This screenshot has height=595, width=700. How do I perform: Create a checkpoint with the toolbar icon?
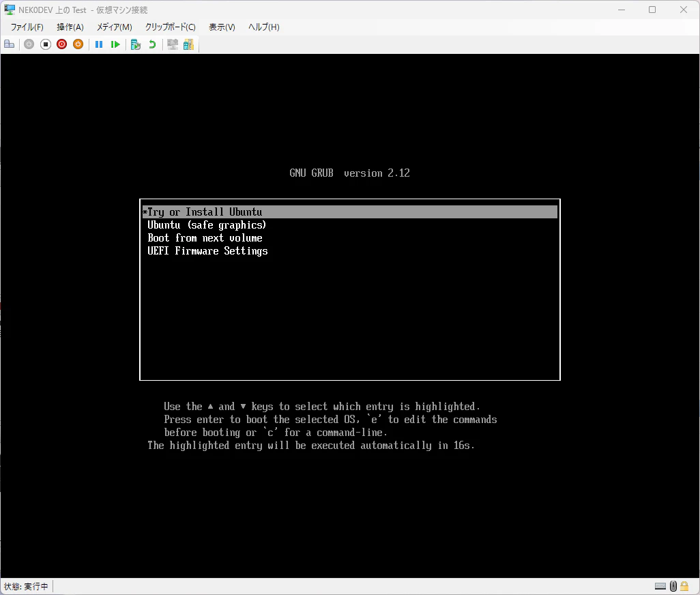tap(136, 44)
